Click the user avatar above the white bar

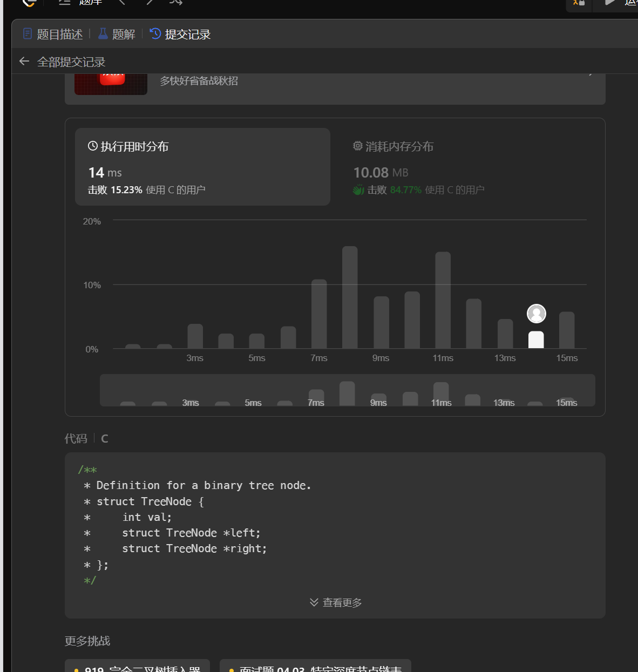click(536, 314)
